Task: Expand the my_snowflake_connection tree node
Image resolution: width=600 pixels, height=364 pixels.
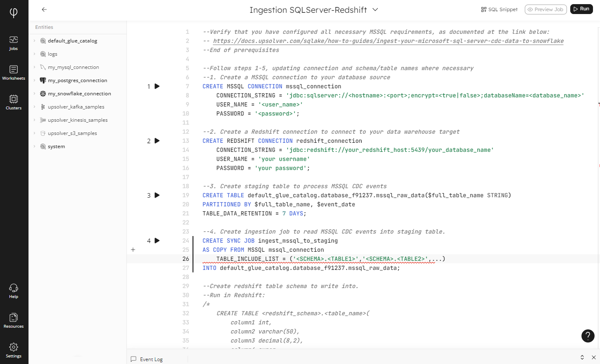Action: coord(34,94)
